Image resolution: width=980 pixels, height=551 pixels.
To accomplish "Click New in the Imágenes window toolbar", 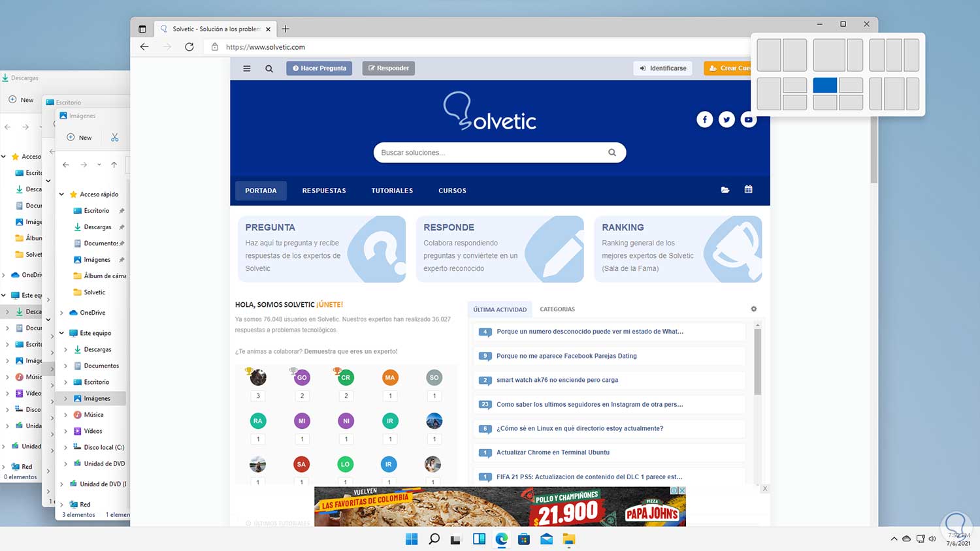I will pos(79,138).
